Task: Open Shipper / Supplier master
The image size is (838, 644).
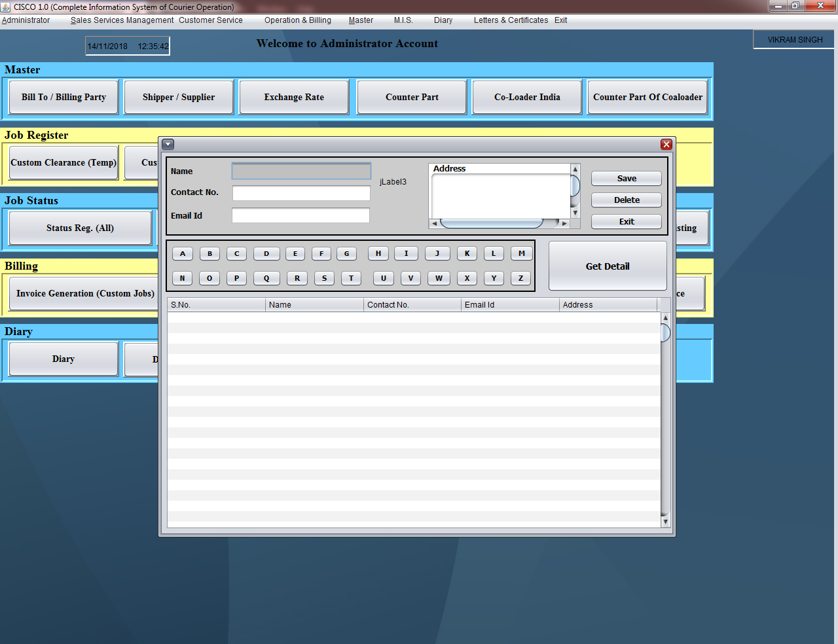Action: point(179,97)
